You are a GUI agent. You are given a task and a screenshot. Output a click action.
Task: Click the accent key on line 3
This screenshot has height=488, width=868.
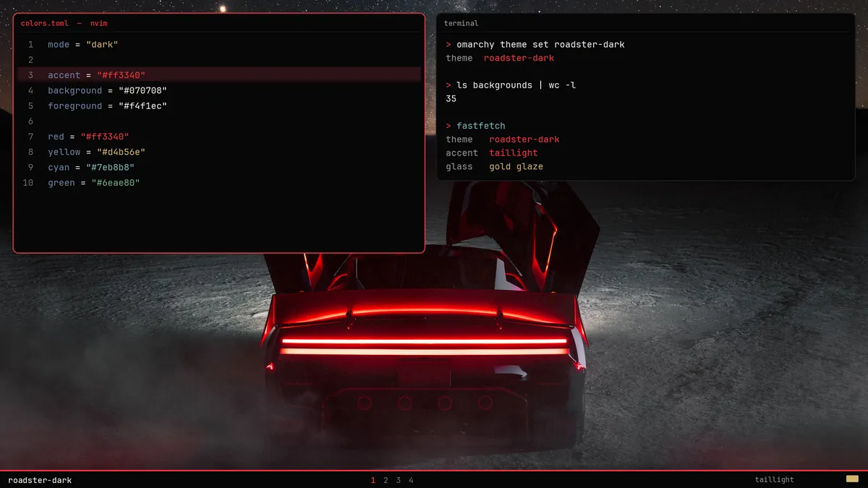[64, 75]
